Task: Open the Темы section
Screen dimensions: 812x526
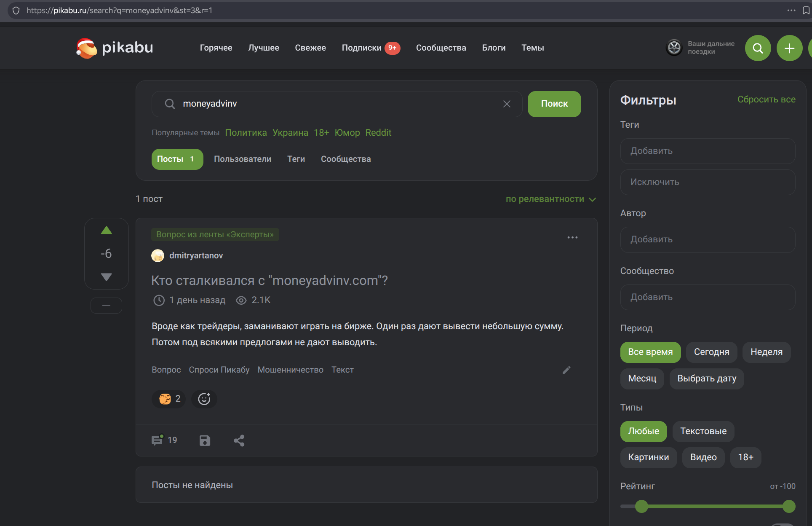Action: click(x=533, y=48)
